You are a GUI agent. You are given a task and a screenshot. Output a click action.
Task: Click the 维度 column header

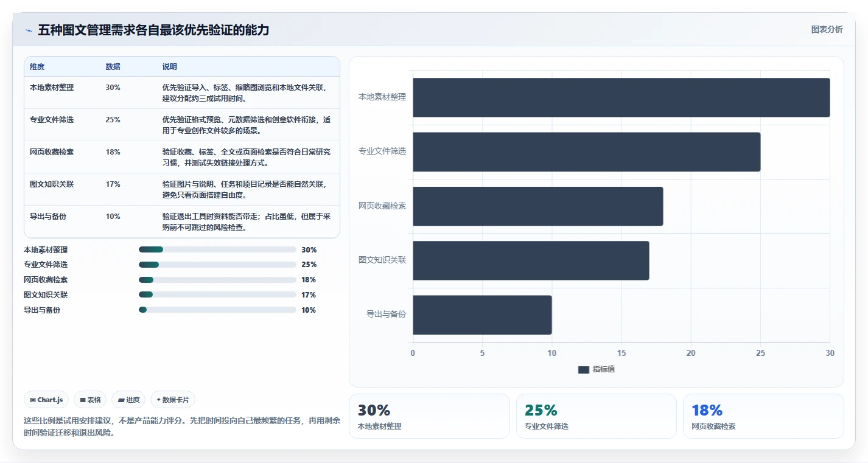point(37,67)
